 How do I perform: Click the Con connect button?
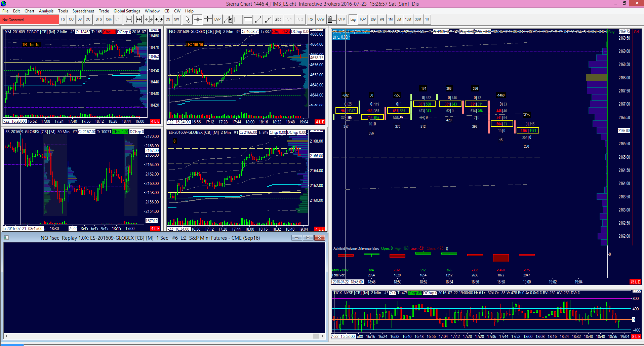pos(109,20)
